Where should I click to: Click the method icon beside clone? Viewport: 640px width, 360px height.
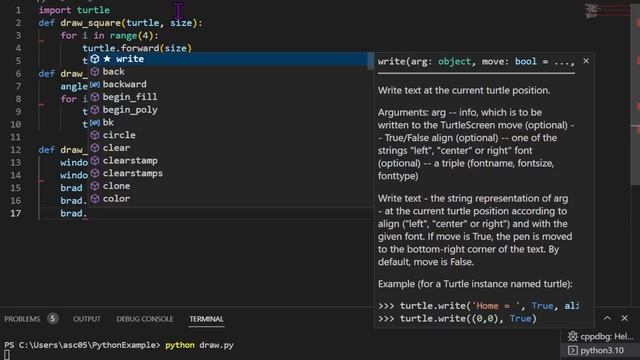(x=95, y=186)
